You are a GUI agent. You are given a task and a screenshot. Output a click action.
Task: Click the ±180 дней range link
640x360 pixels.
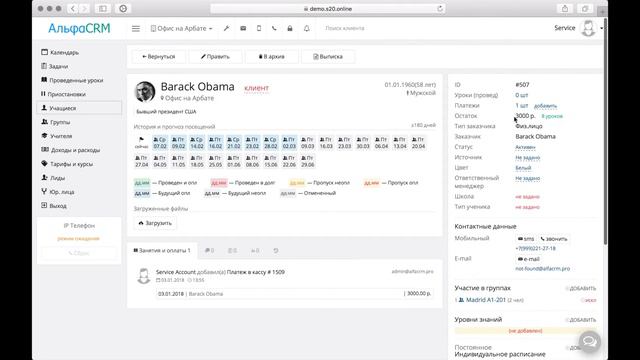coord(423,125)
